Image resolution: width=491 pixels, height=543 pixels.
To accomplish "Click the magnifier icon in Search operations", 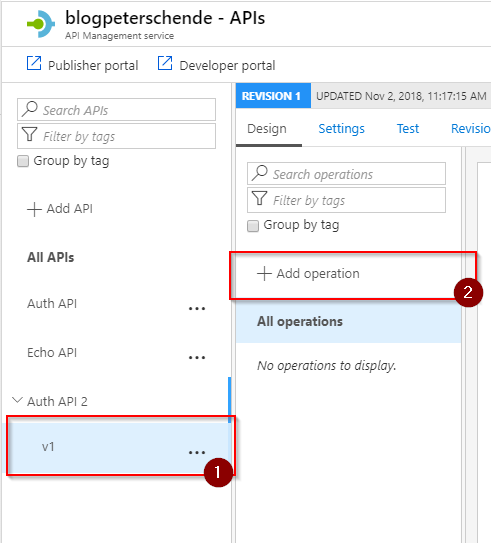I will (x=260, y=173).
